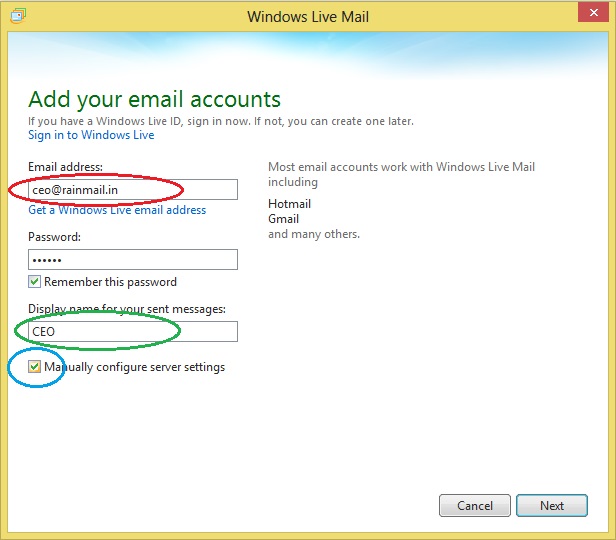Click the Email address input field
This screenshot has height=540, width=616.
tap(133, 190)
